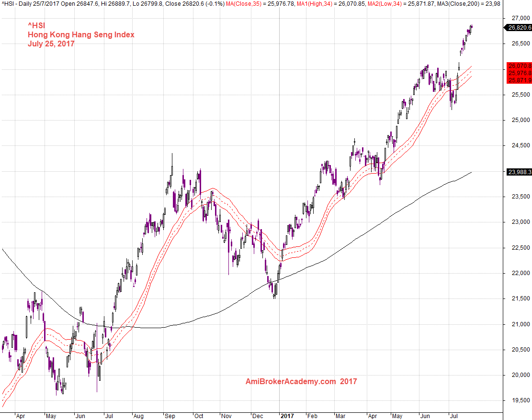532x420 pixels.
Task: Click the 19,500 price axis label
Action: (x=521, y=400)
